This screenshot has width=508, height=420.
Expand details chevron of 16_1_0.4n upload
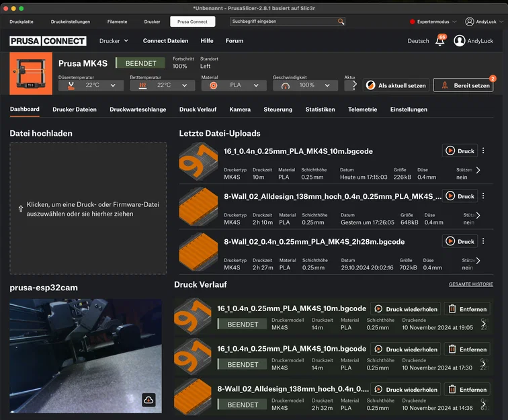[478, 170]
